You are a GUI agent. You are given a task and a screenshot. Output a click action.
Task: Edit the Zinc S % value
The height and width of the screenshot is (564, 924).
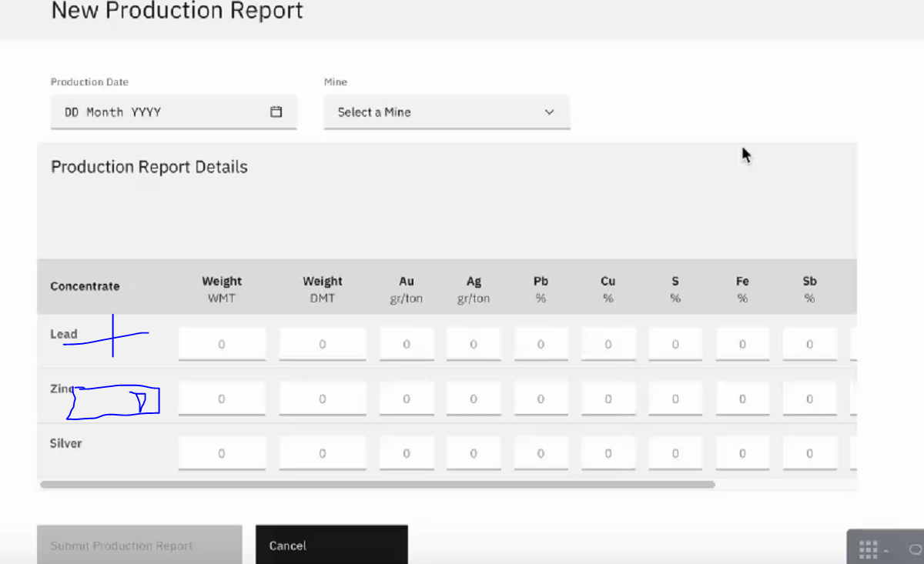(675, 399)
